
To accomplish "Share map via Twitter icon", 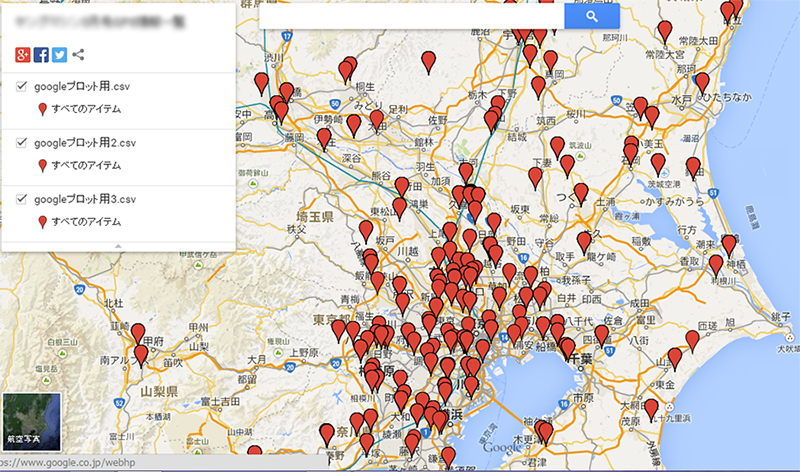I will coord(59,55).
